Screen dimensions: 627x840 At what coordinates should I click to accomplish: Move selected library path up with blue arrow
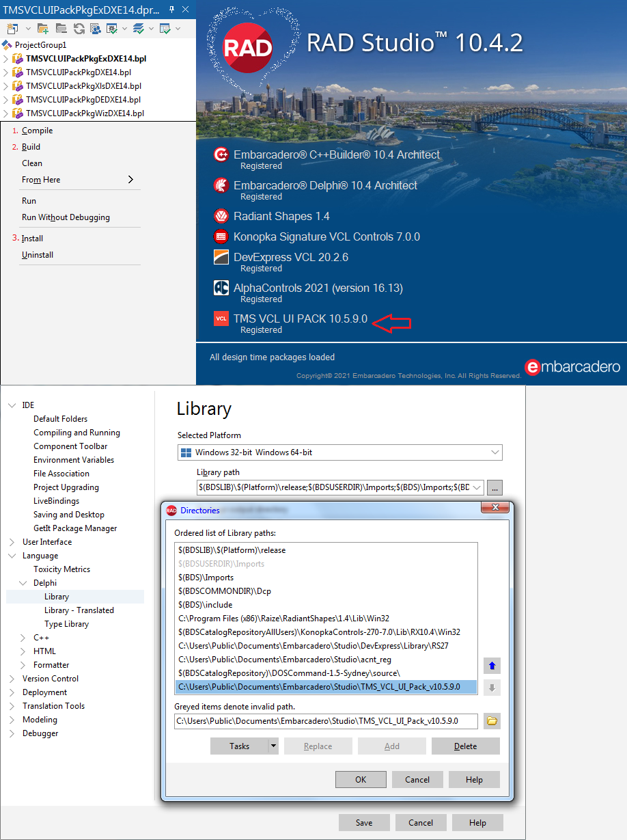(x=492, y=666)
